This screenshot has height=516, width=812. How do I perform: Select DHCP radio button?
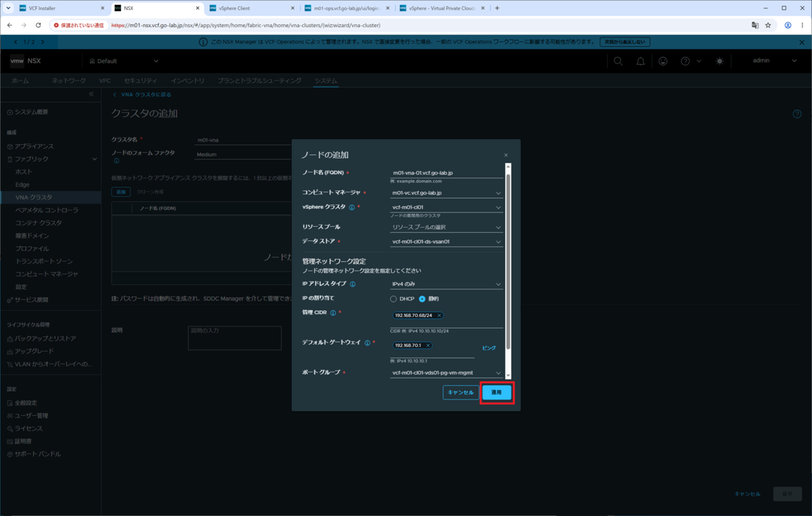pyautogui.click(x=394, y=299)
